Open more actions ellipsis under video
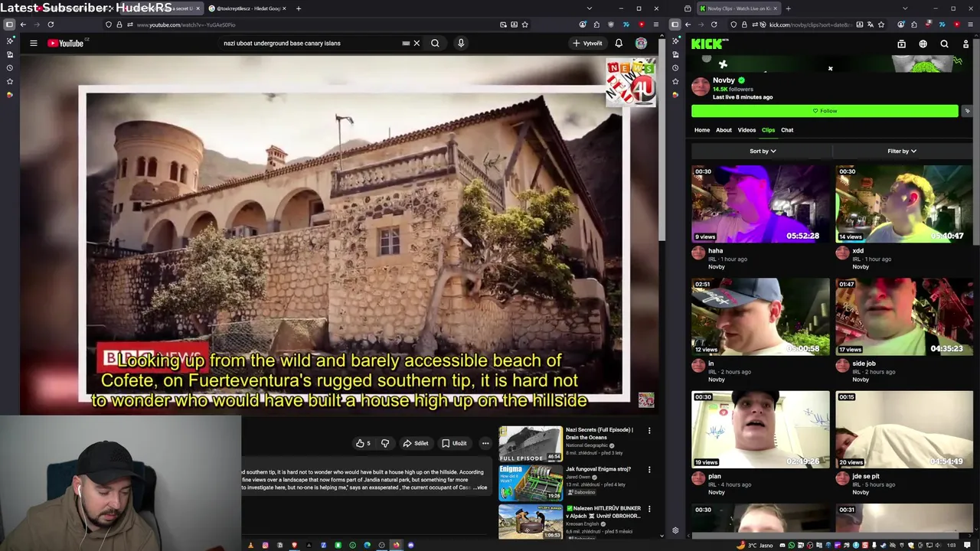This screenshot has height=551, width=980. [x=485, y=443]
